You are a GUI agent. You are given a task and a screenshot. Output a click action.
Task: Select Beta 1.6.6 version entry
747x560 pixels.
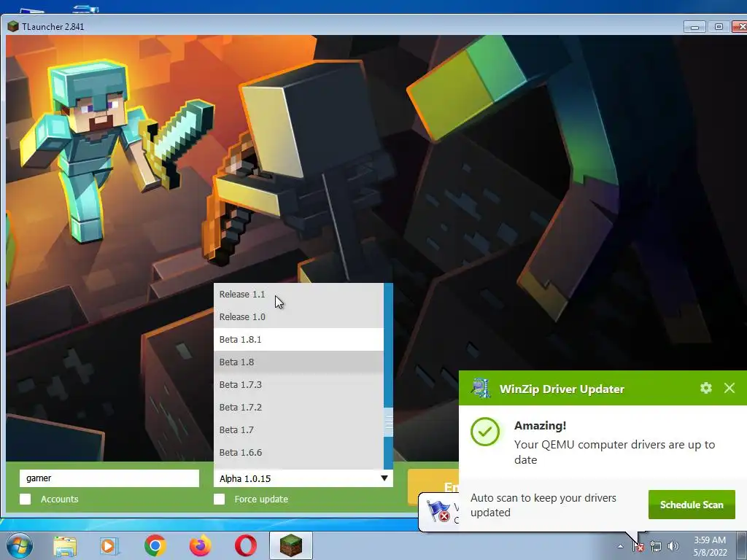[x=298, y=452]
